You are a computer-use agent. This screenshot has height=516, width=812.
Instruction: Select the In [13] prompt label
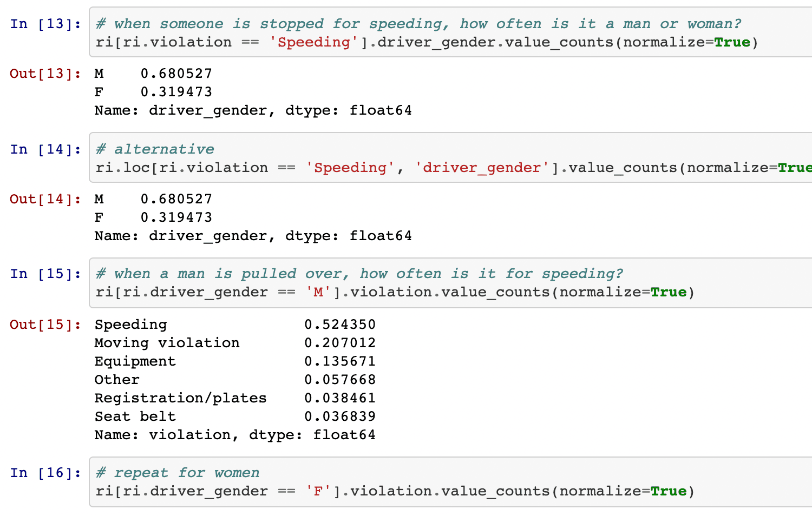coord(45,24)
